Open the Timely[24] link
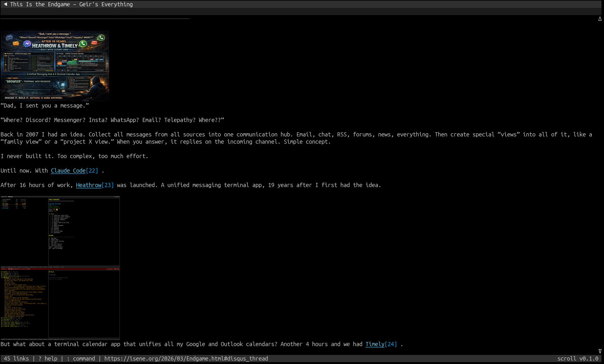Viewport: 604px width, 364px height. point(381,344)
